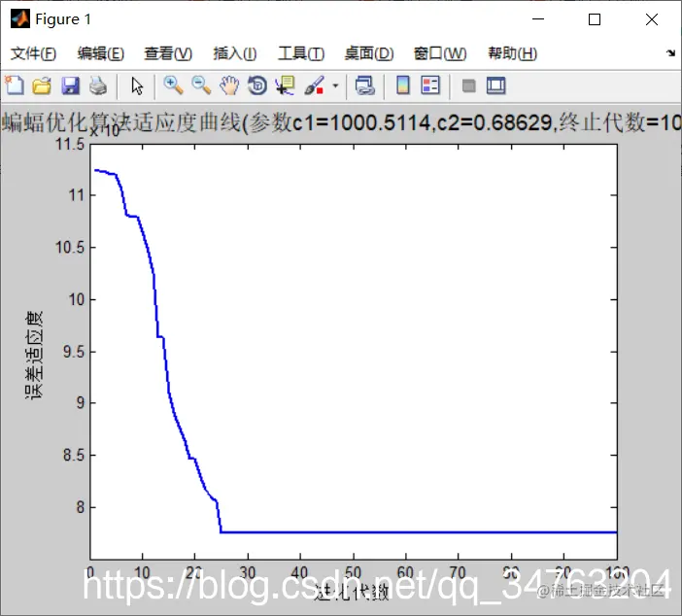
Task: Select the Pan hand tool
Action: coord(229,86)
